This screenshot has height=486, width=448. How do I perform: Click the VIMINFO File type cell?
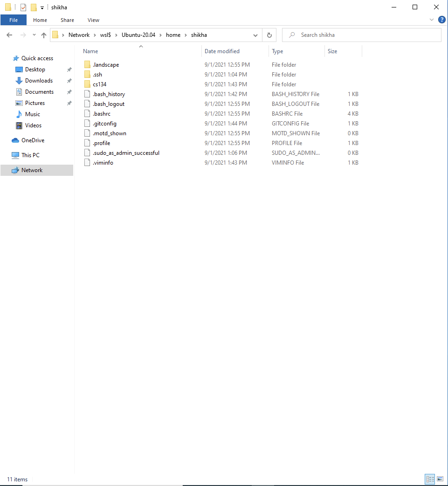pos(288,163)
